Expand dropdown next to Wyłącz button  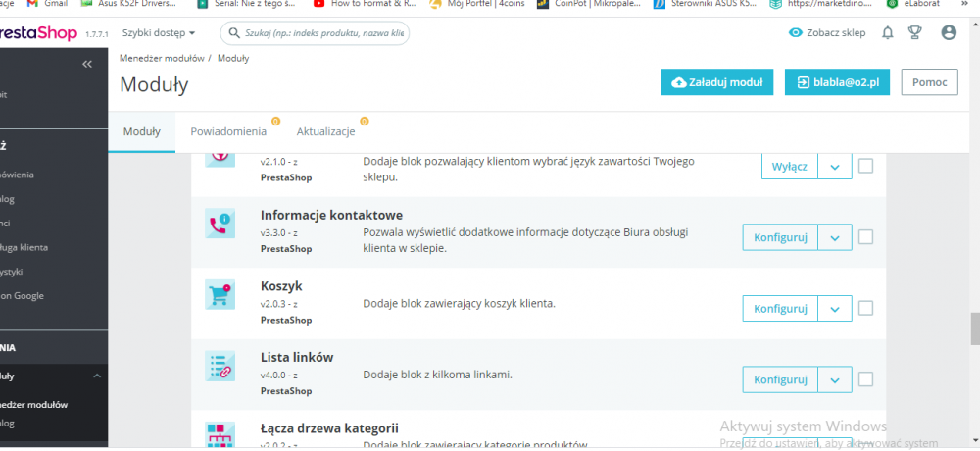[835, 167]
